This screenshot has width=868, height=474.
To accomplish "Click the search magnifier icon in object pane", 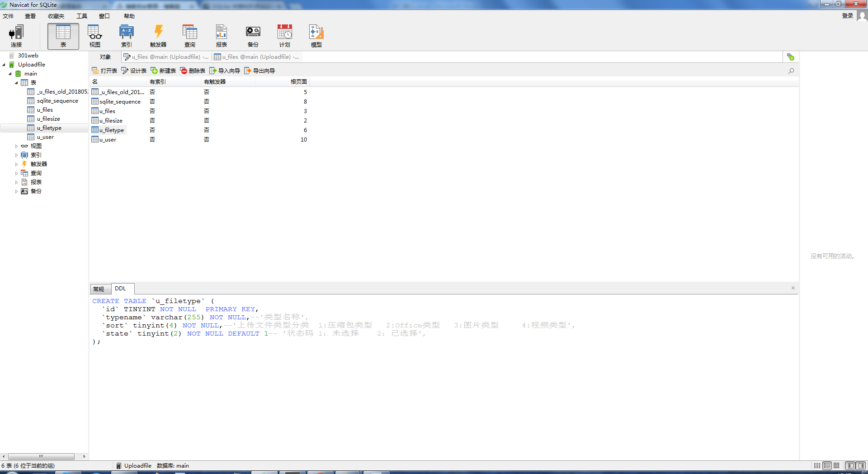I will [791, 71].
